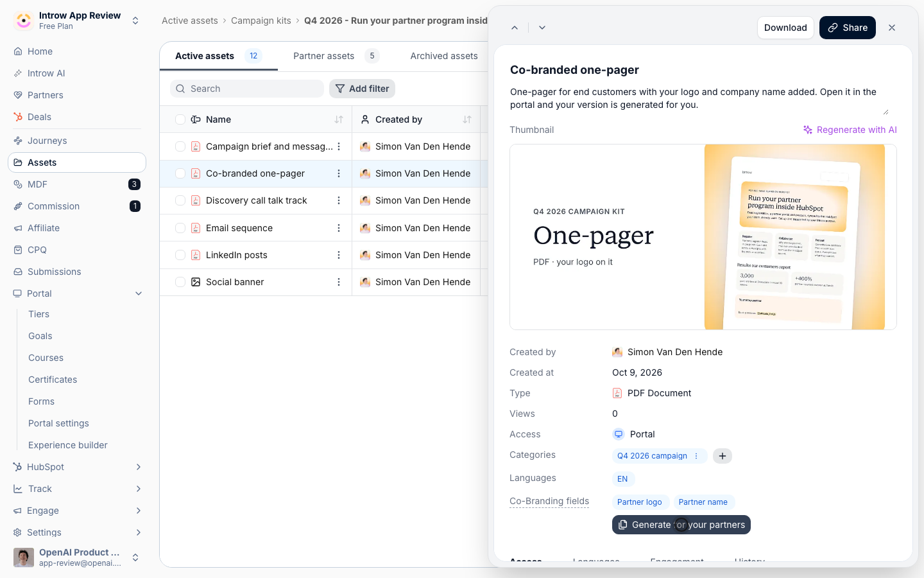Viewport: 924px width, 578px height.
Task: Click the three-dot menu for Co-branded one-pager
Action: (x=339, y=173)
